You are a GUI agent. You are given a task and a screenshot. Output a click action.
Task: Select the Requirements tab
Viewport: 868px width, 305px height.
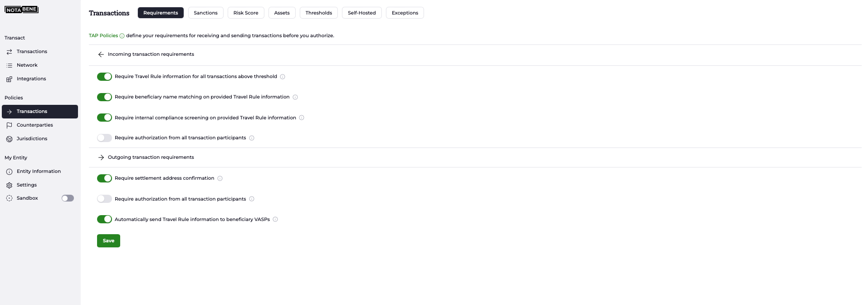coord(161,13)
